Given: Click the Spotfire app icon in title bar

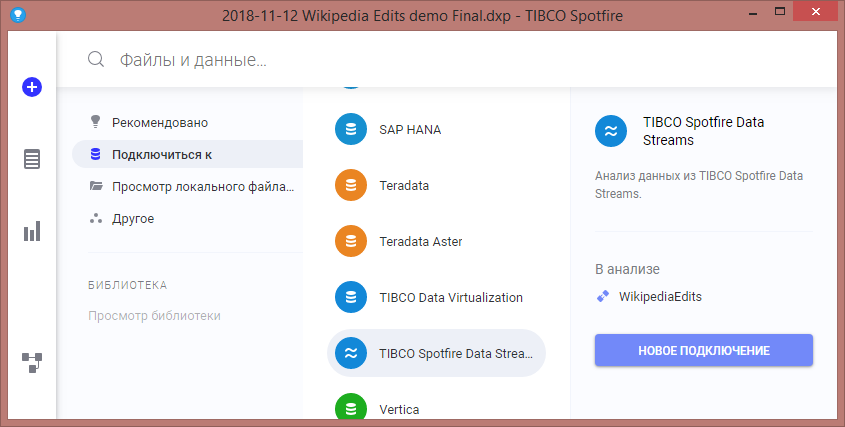Looking at the screenshot, I should 18,15.
